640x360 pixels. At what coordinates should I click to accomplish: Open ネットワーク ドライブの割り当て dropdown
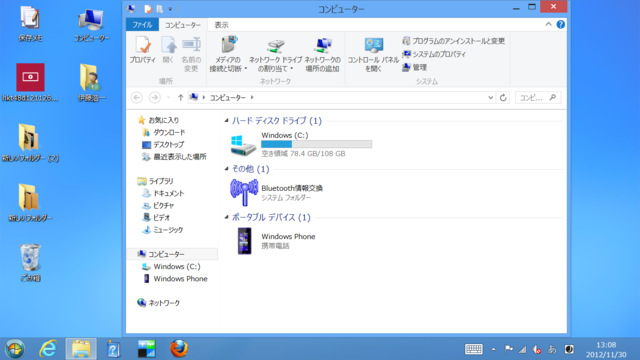pyautogui.click(x=276, y=55)
